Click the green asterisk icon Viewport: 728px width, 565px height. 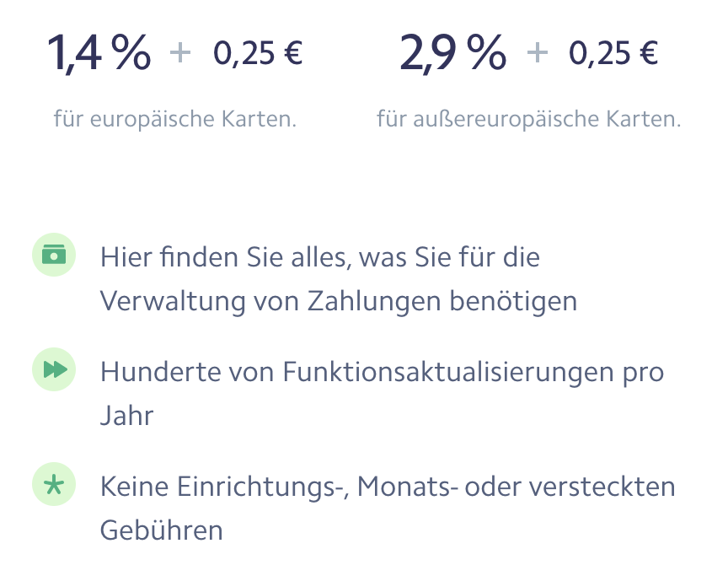(54, 484)
